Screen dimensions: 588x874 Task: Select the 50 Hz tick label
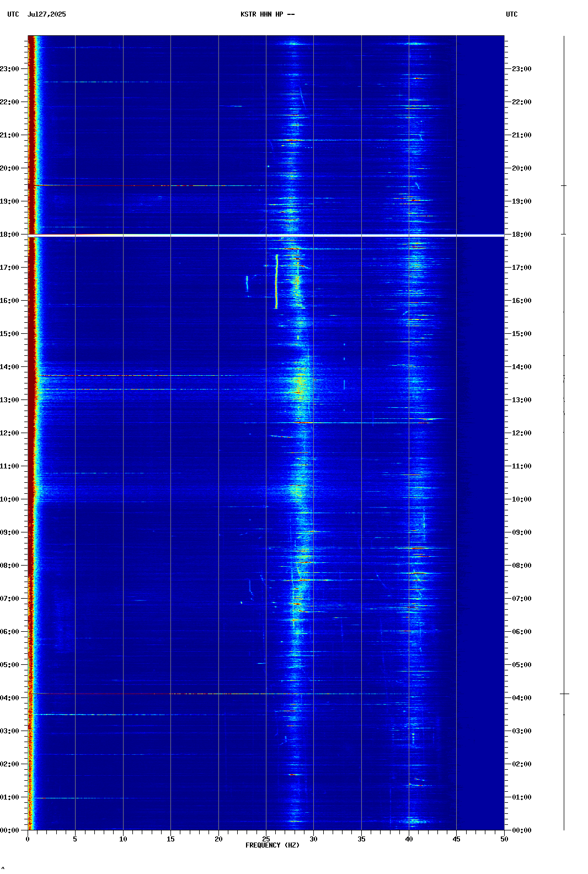(x=504, y=839)
